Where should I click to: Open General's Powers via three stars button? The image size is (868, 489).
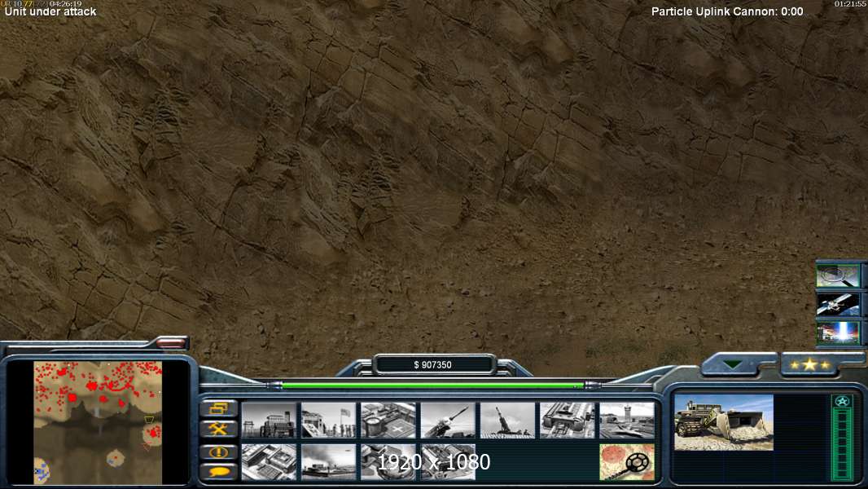tap(809, 365)
